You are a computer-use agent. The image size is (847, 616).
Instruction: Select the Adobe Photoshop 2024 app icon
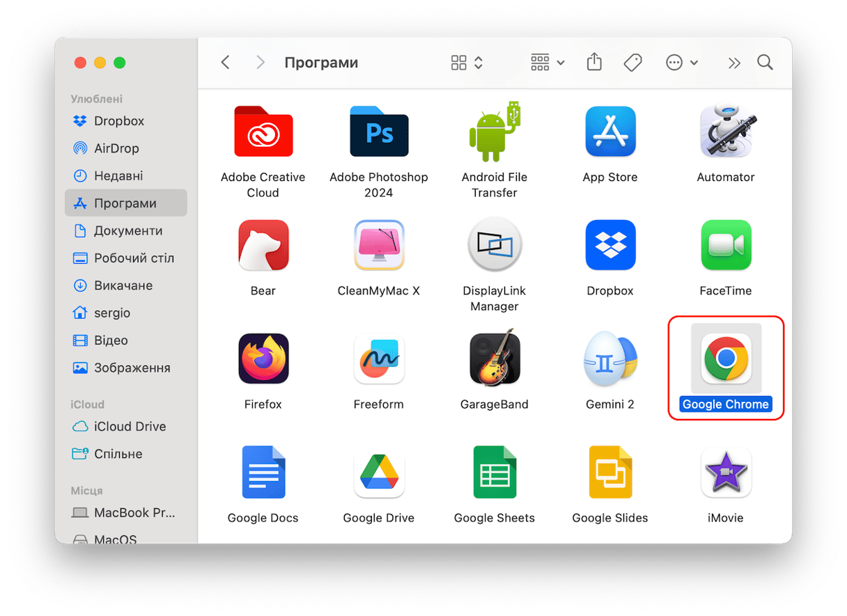pos(379,132)
